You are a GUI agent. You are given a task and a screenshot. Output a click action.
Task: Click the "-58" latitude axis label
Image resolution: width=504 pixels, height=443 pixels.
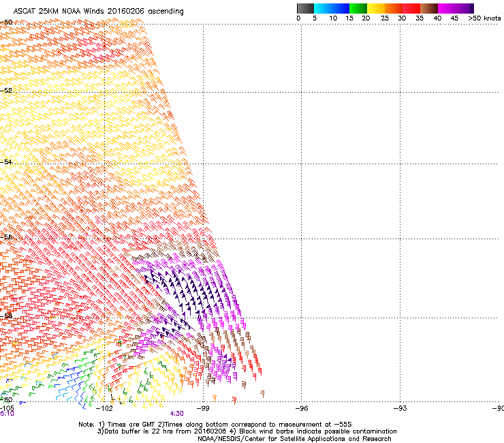tap(6, 316)
